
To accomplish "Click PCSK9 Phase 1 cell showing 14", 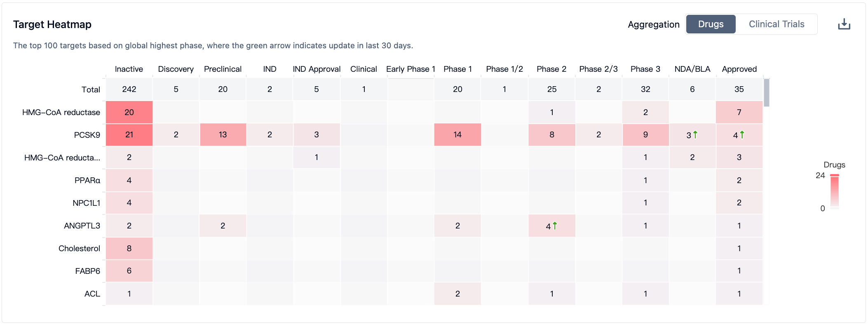I will [x=457, y=135].
